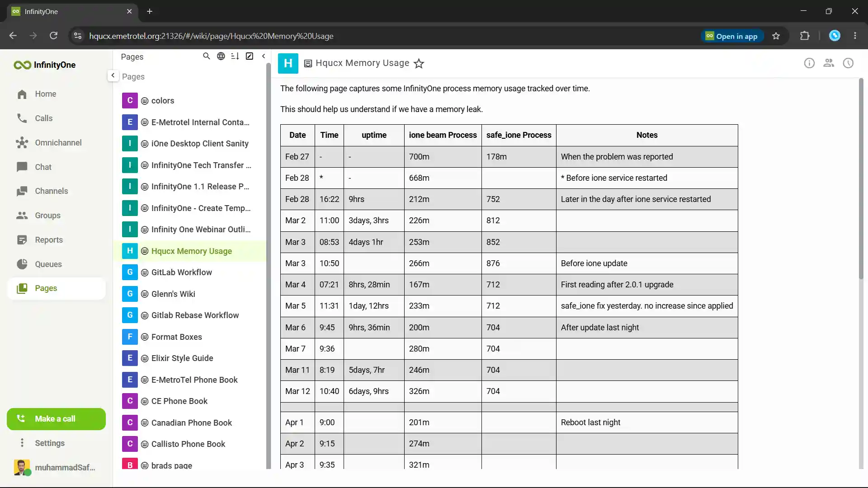Go to Groups

[x=57, y=216]
